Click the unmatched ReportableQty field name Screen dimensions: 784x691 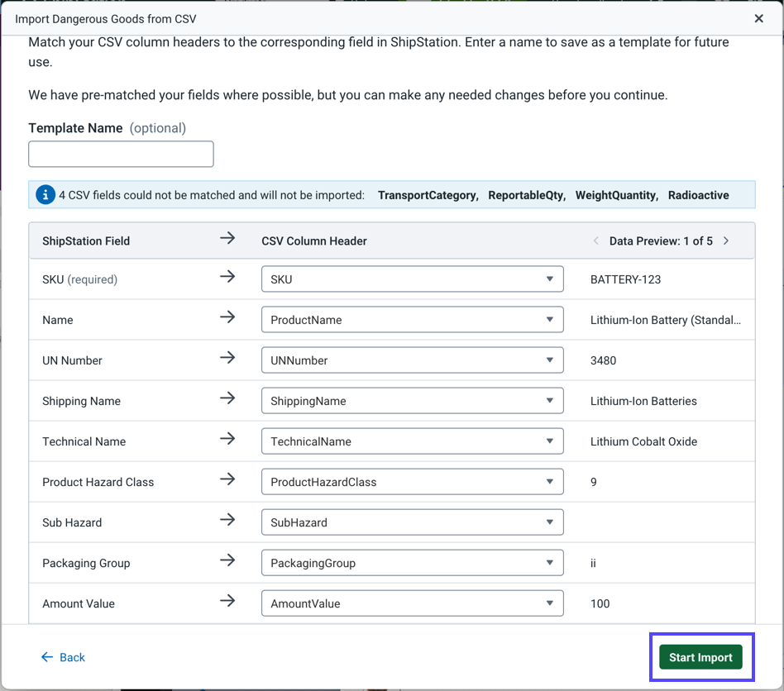[x=527, y=195]
